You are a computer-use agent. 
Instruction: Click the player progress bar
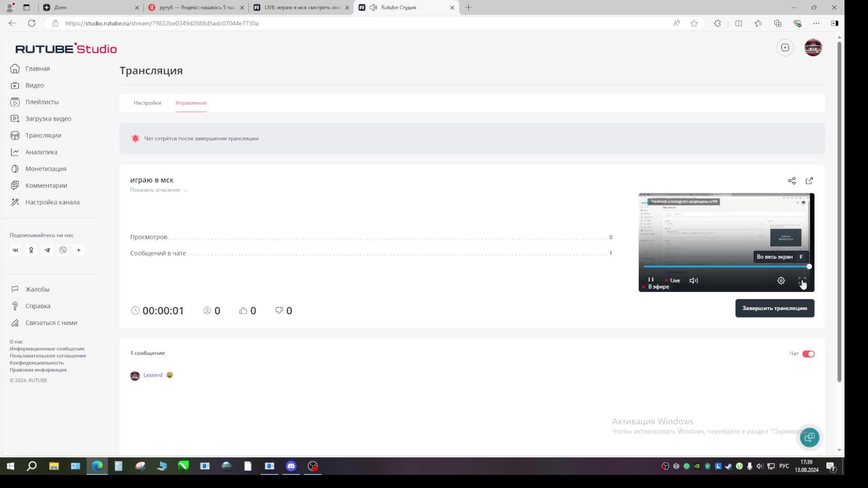point(723,267)
